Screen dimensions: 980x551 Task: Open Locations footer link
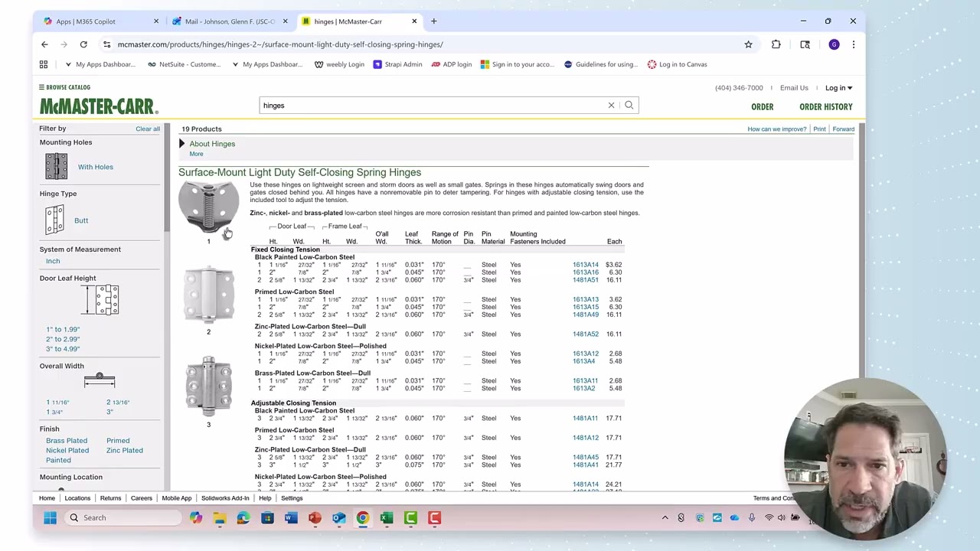[77, 498]
